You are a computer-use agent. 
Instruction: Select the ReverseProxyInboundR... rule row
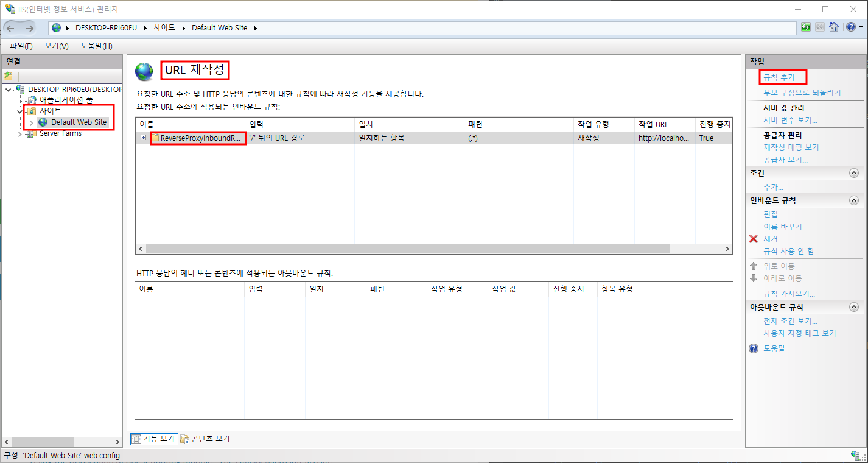pyautogui.click(x=433, y=138)
